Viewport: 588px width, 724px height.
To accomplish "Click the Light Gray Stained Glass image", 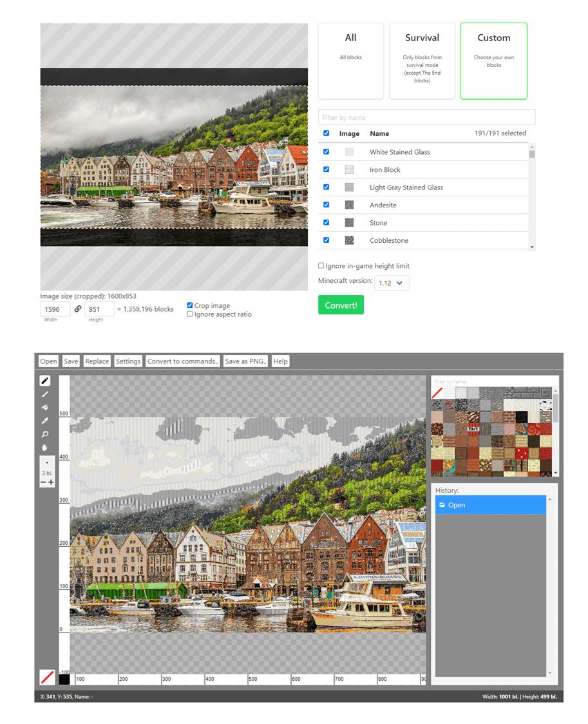I will click(x=349, y=187).
